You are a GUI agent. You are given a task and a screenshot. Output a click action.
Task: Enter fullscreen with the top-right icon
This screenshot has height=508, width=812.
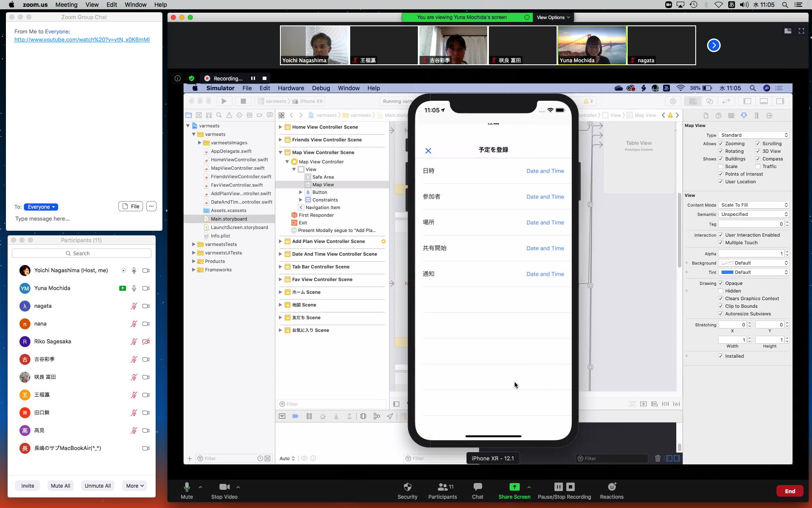[x=801, y=31]
